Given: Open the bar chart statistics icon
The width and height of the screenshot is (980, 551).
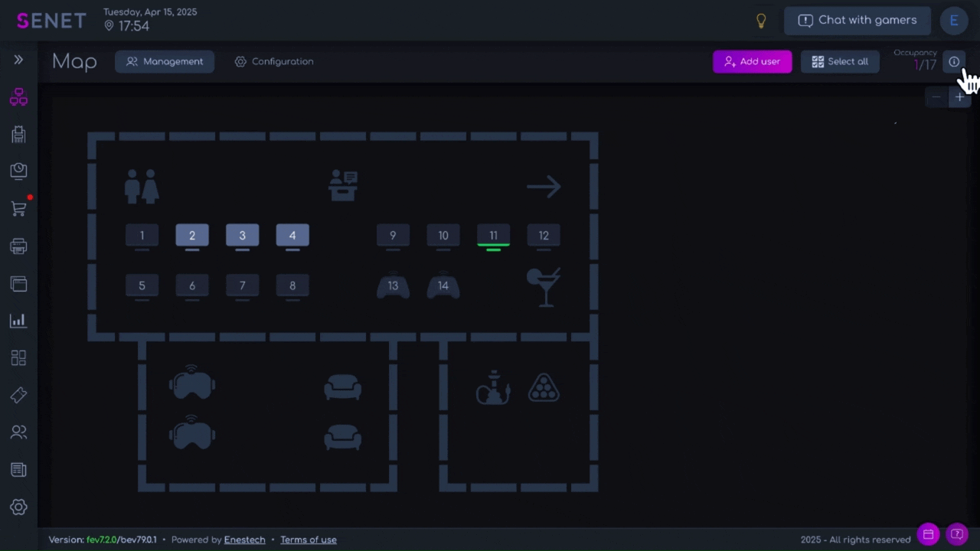Looking at the screenshot, I should pyautogui.click(x=18, y=321).
